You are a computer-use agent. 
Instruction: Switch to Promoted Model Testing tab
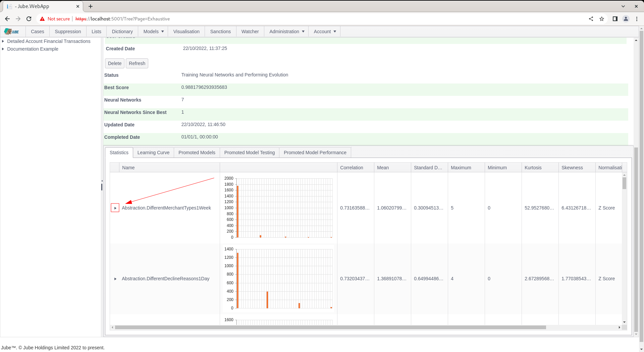click(250, 153)
